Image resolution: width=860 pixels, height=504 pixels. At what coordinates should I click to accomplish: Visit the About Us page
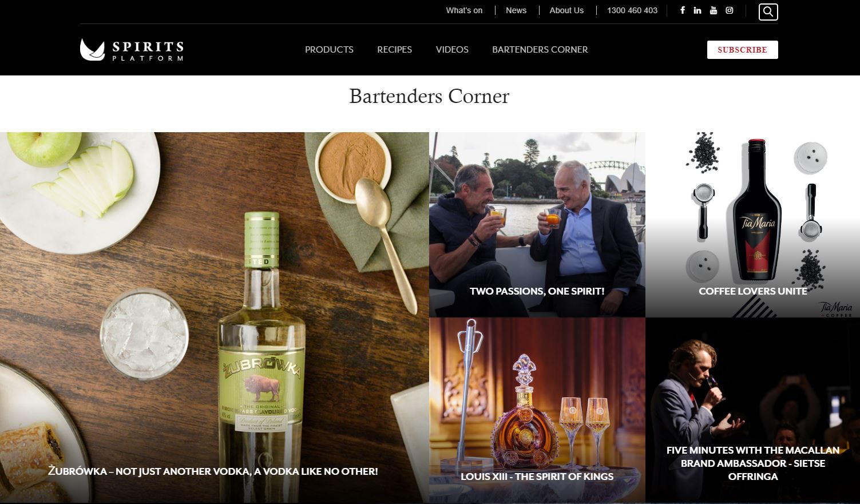566,10
